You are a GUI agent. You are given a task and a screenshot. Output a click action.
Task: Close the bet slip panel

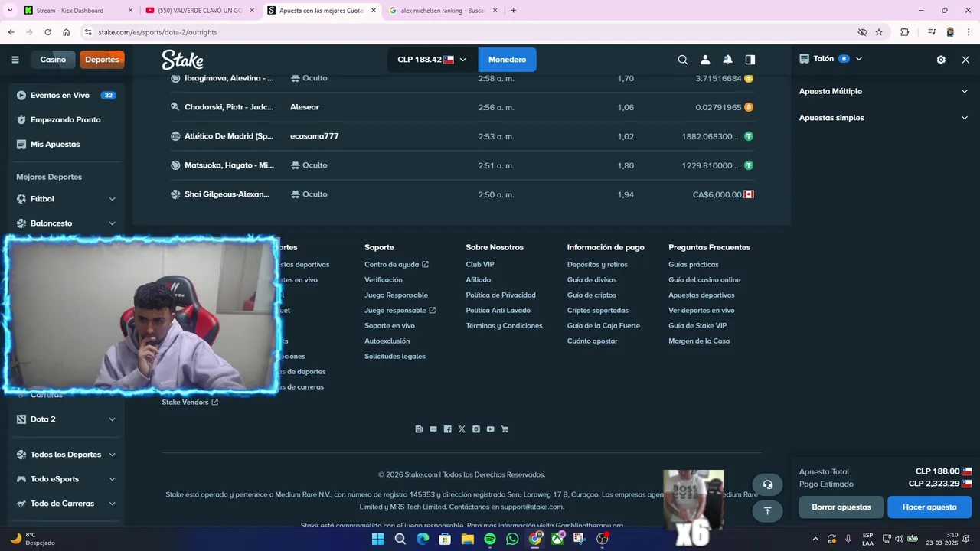pos(965,60)
